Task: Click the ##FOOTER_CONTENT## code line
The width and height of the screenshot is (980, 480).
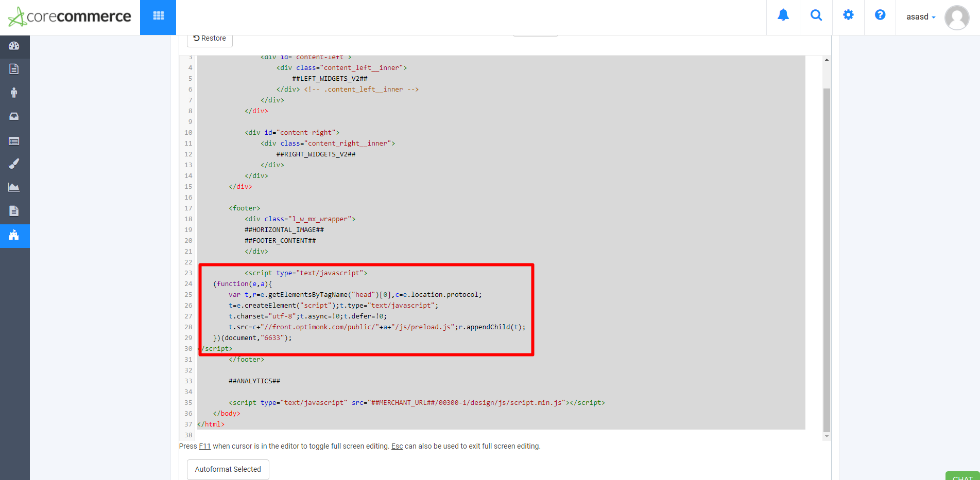Action: pyautogui.click(x=280, y=241)
